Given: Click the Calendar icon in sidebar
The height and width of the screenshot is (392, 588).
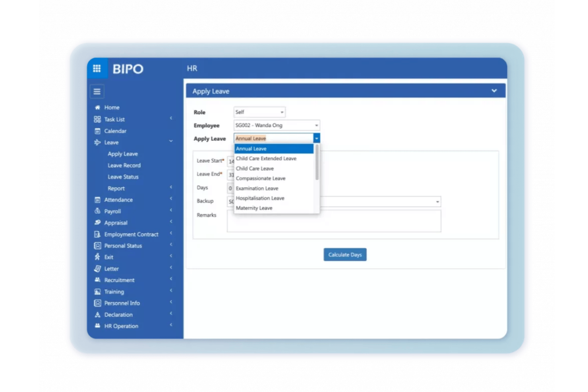Looking at the screenshot, I should tap(97, 131).
